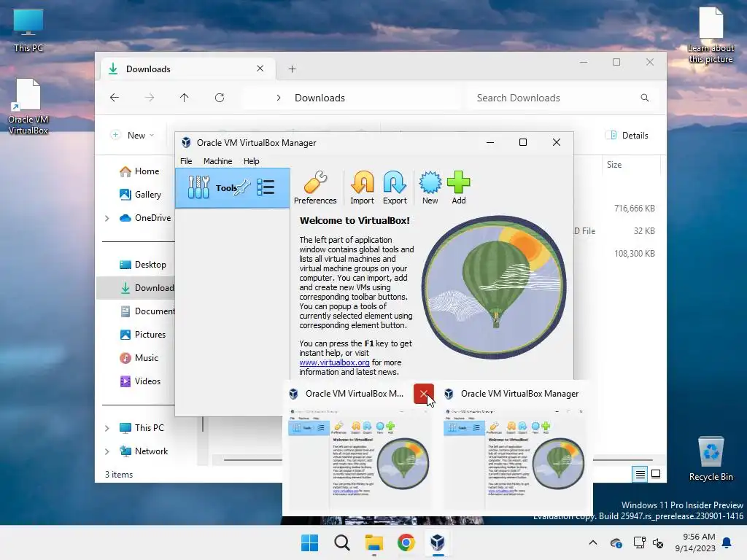
Task: Select the Tools item in VirtualBox sidebar
Action: (233, 187)
